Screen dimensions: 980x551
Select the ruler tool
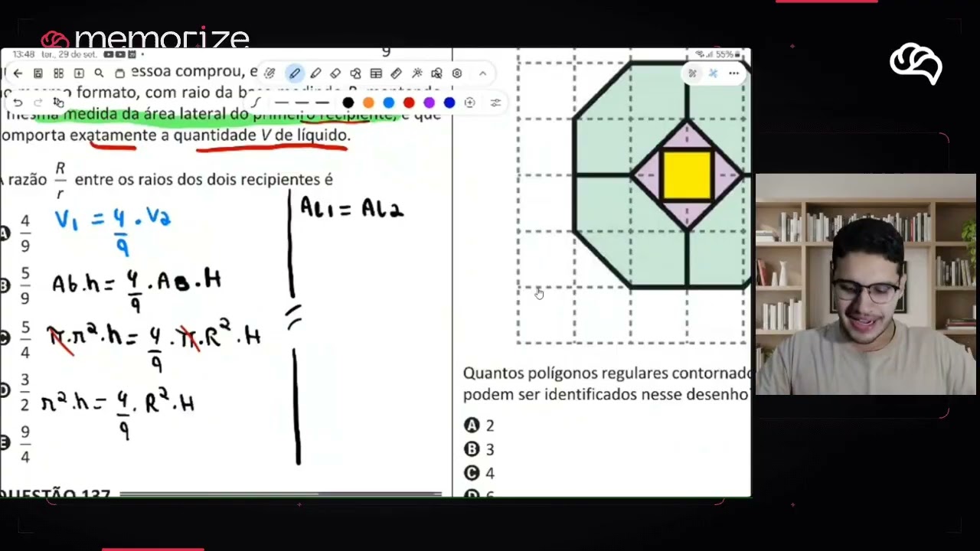coord(396,73)
